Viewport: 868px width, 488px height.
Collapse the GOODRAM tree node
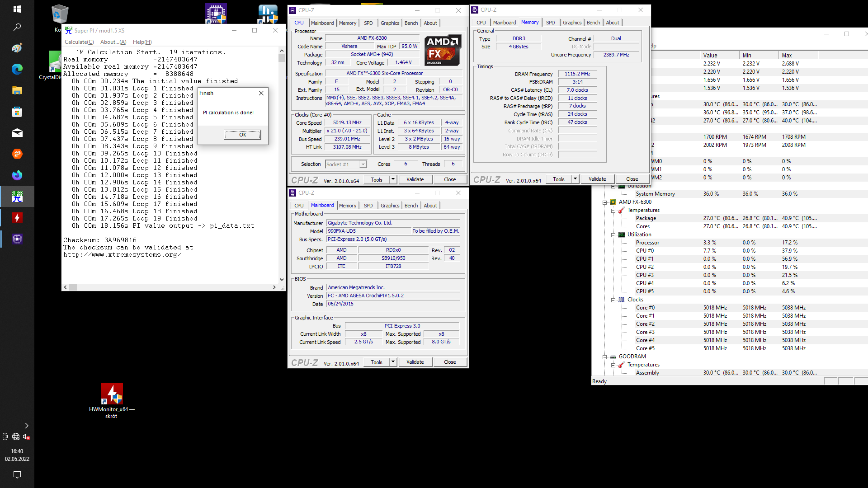[604, 357]
